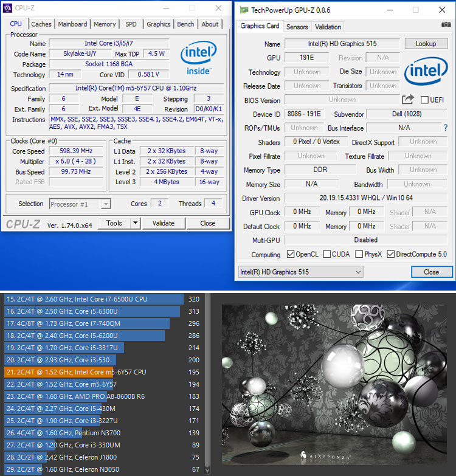Click the Tools button in CPU-Z
Screen dimensions: 456x476
114,223
